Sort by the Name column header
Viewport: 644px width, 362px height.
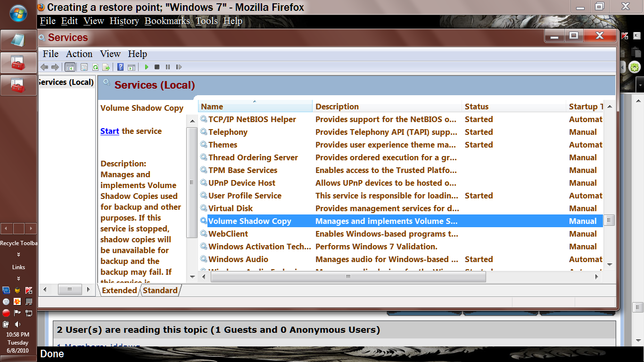tap(255, 107)
